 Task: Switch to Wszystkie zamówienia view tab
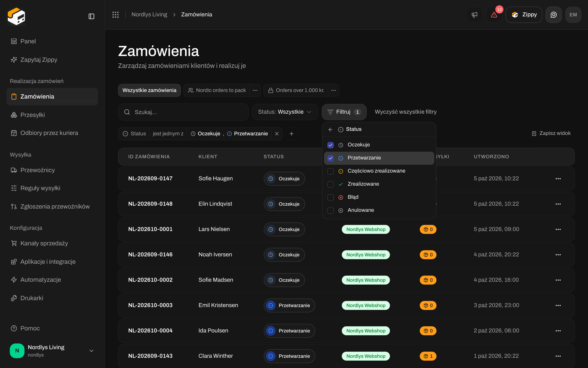point(149,90)
